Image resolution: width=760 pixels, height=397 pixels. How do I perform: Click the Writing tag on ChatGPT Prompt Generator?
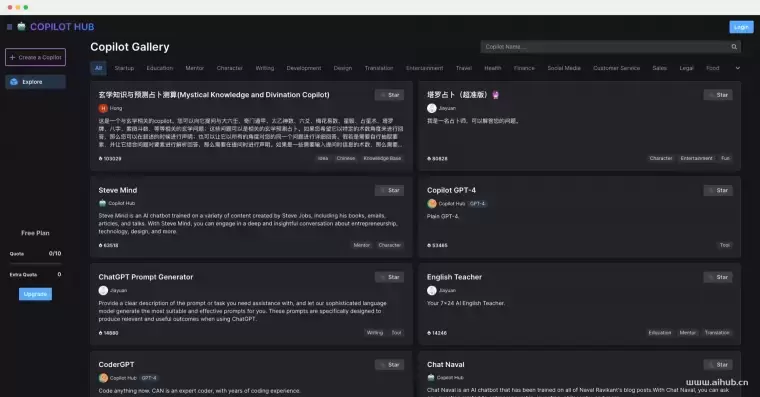(375, 333)
